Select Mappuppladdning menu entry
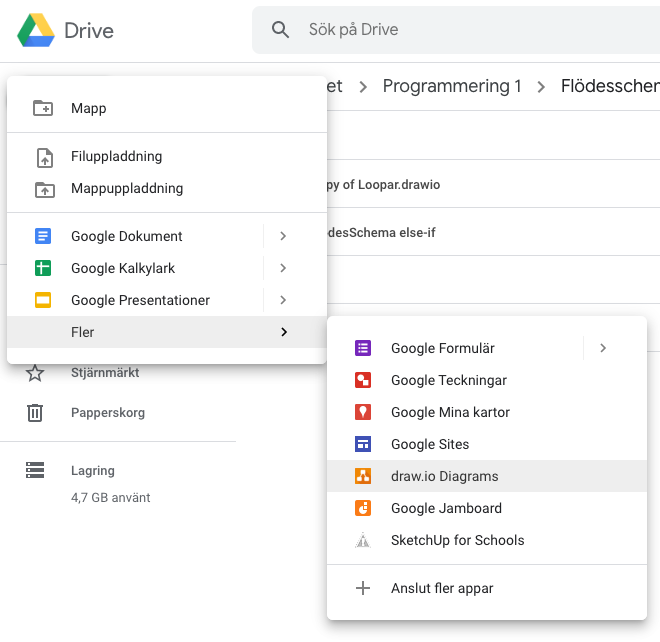This screenshot has width=660, height=642. (167, 188)
